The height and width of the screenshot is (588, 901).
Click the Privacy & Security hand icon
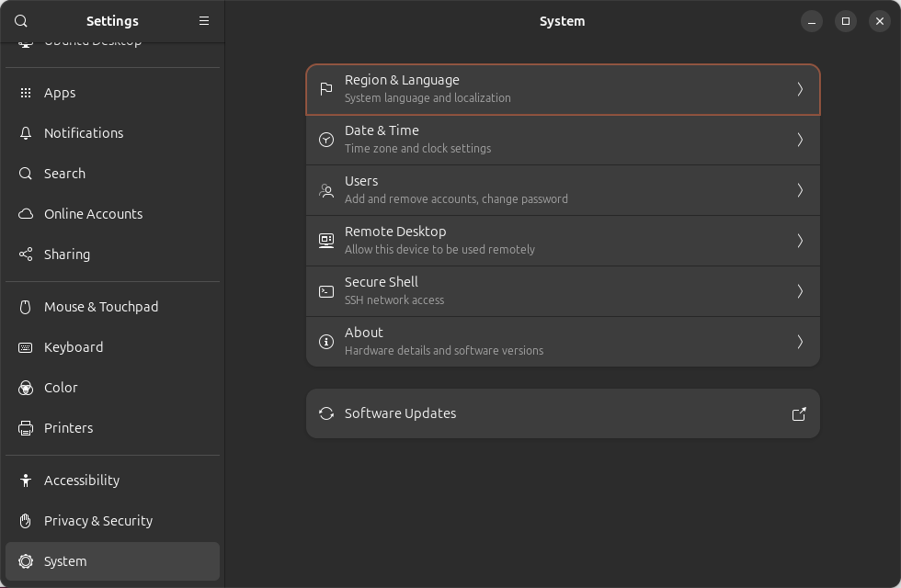coord(26,521)
